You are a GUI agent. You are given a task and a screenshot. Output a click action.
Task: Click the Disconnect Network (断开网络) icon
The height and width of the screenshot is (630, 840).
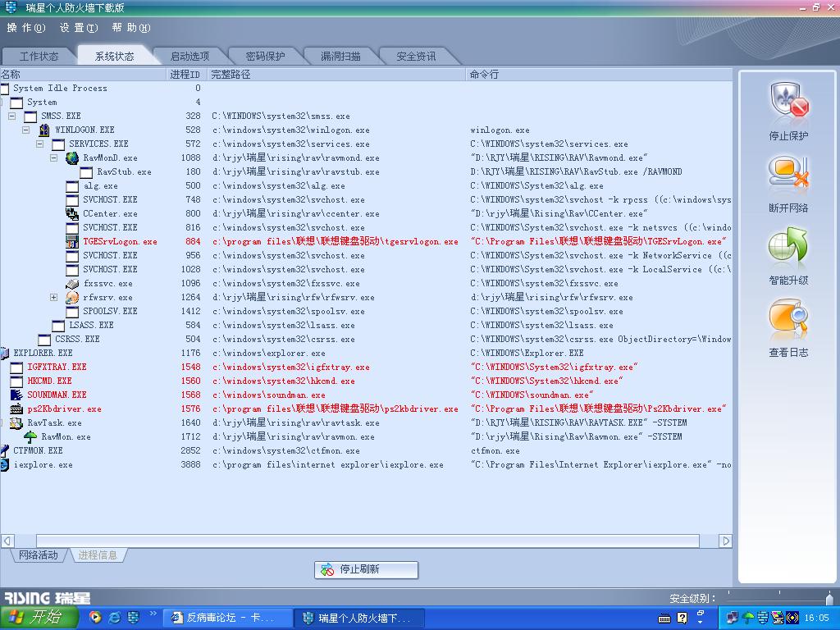click(x=788, y=172)
